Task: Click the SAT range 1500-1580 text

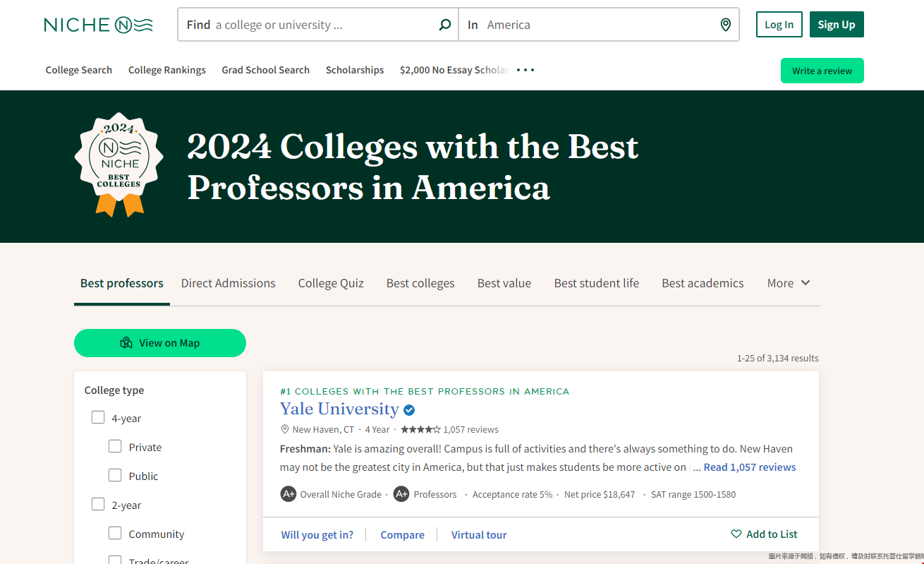Action: [x=693, y=495]
